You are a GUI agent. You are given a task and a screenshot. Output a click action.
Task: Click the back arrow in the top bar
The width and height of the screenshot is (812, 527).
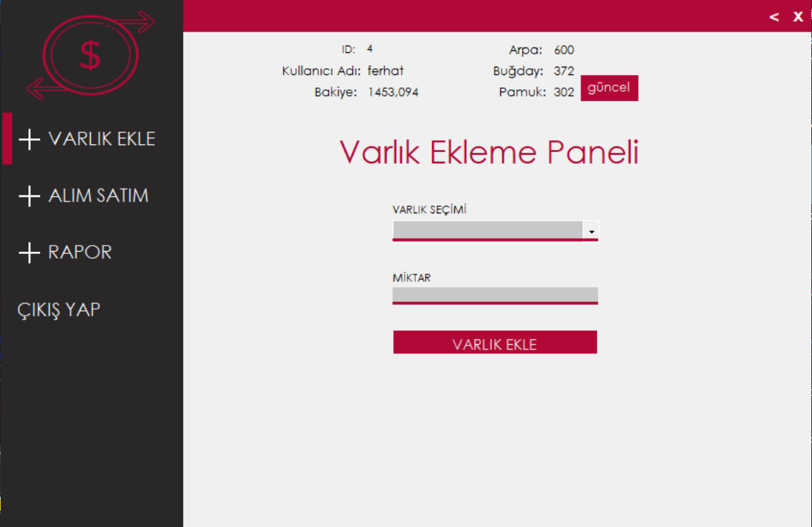click(x=773, y=17)
